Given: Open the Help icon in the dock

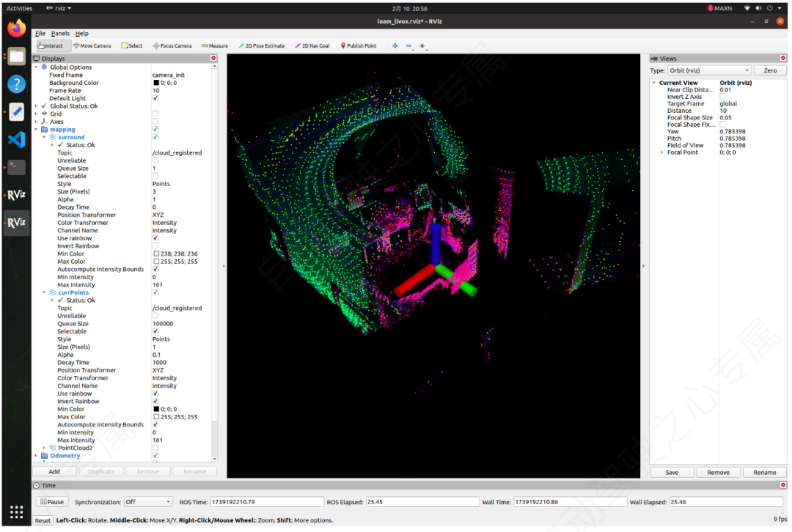Looking at the screenshot, I should coord(17,84).
